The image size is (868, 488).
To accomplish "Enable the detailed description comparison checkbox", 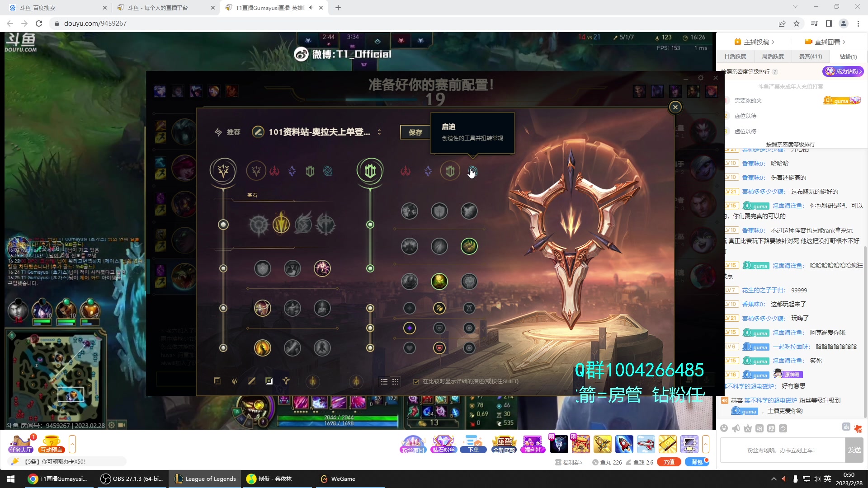I will click(x=416, y=382).
